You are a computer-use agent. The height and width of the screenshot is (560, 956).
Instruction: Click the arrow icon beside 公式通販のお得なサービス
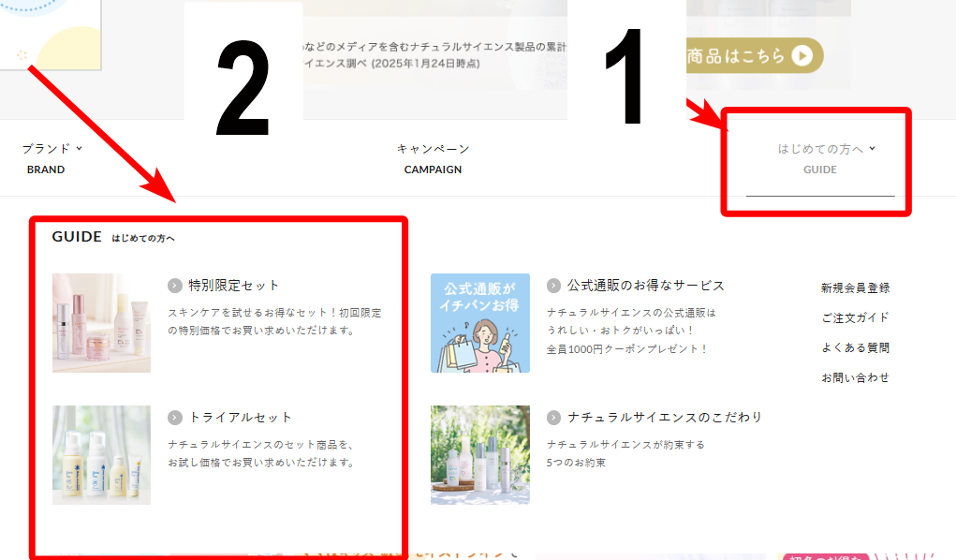click(553, 286)
